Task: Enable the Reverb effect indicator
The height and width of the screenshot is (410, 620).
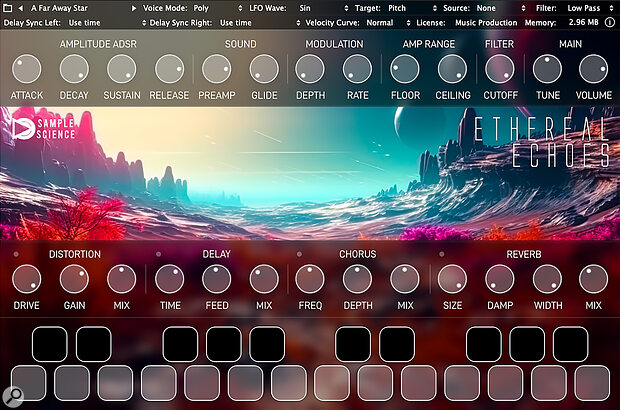Action: click(442, 254)
